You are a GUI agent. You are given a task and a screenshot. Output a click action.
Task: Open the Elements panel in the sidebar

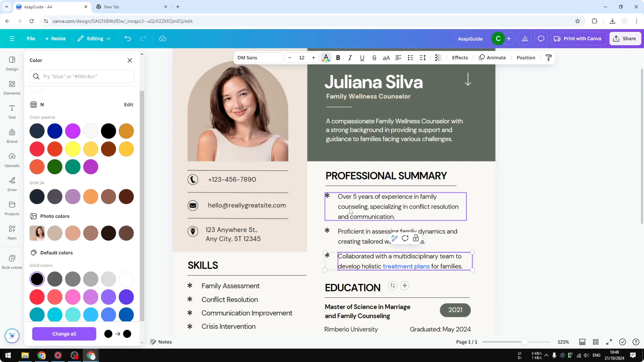[12, 88]
